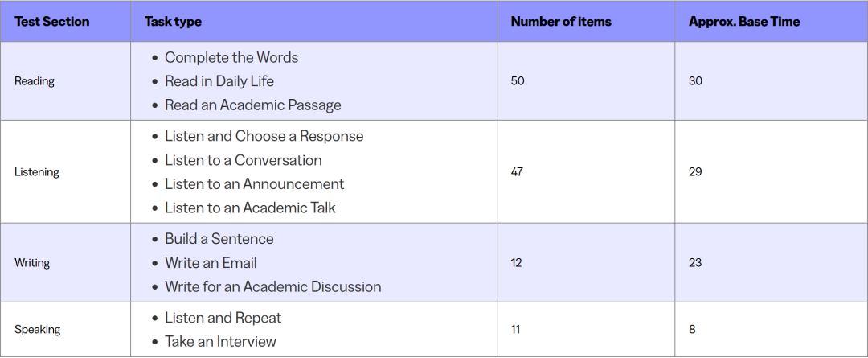Click Listen to a Conversation
The width and height of the screenshot is (868, 358).
(x=244, y=160)
